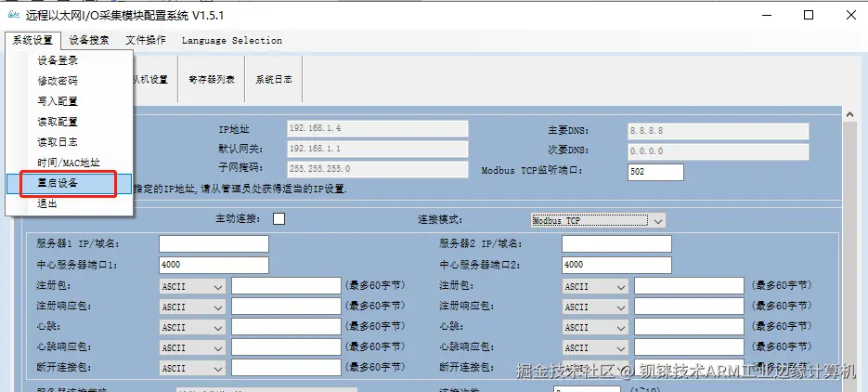Open the 文件操作 menu
The width and height of the screenshot is (868, 392).
(x=145, y=40)
